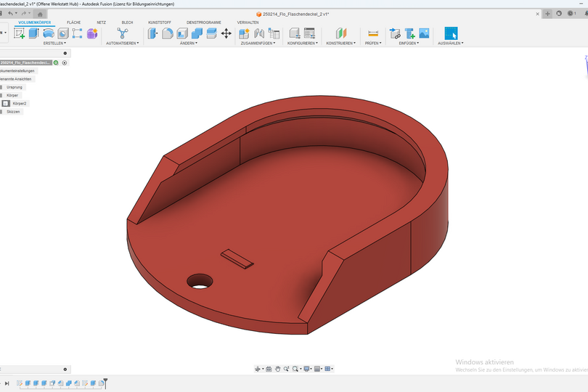Click the Create Sketch icon
Image resolution: width=588 pixels, height=392 pixels.
click(x=20, y=33)
